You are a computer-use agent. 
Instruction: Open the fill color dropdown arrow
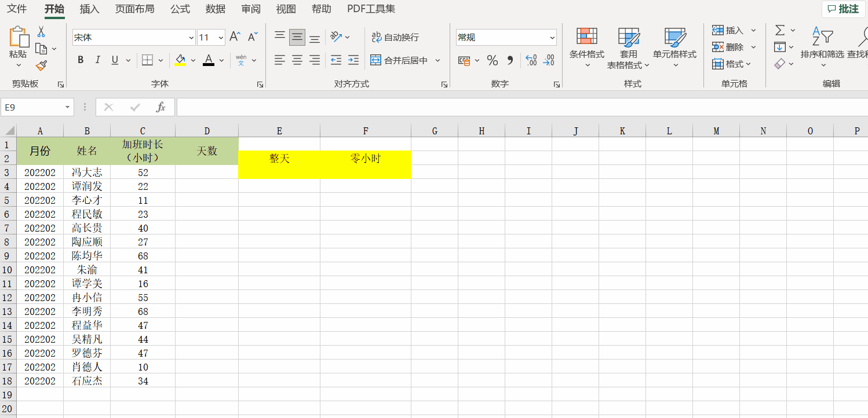point(194,60)
